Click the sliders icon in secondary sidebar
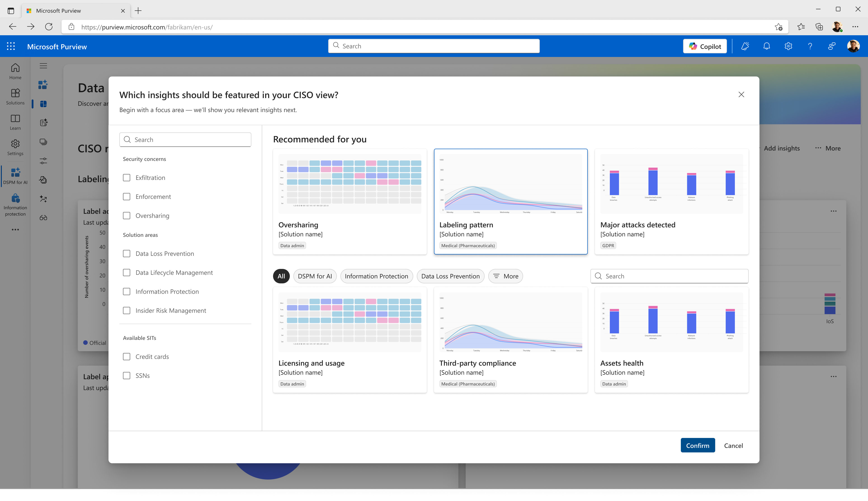This screenshot has height=501, width=868. pyautogui.click(x=43, y=161)
